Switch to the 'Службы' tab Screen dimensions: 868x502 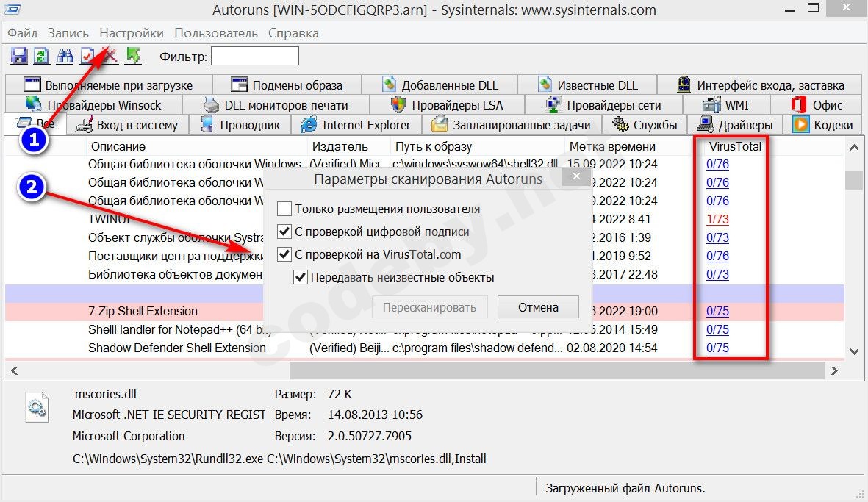tap(646, 125)
